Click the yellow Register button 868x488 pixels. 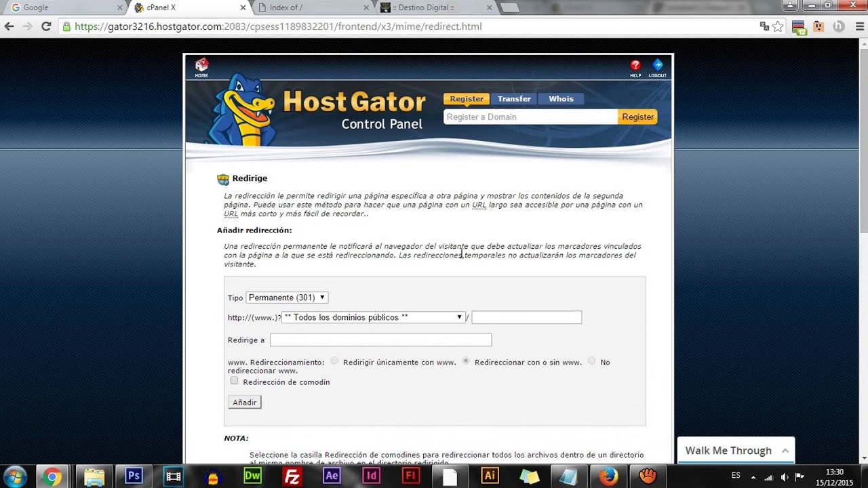pyautogui.click(x=637, y=117)
